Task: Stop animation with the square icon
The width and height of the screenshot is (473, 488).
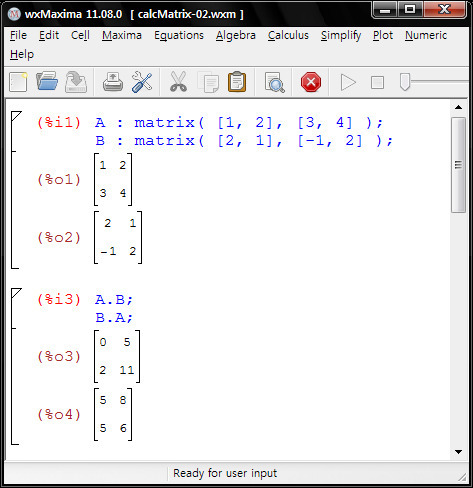Action: click(x=377, y=82)
